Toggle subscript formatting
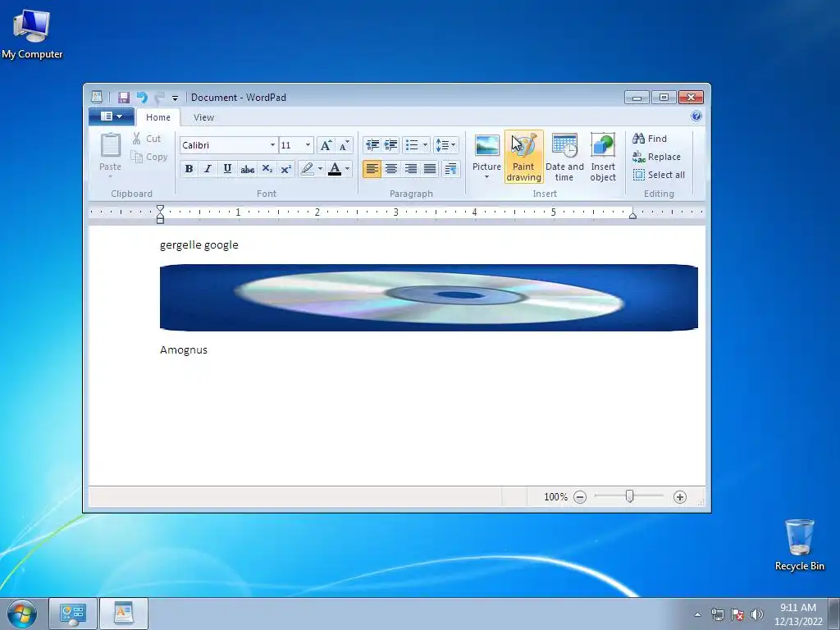Image resolution: width=840 pixels, height=630 pixels. 267,169
